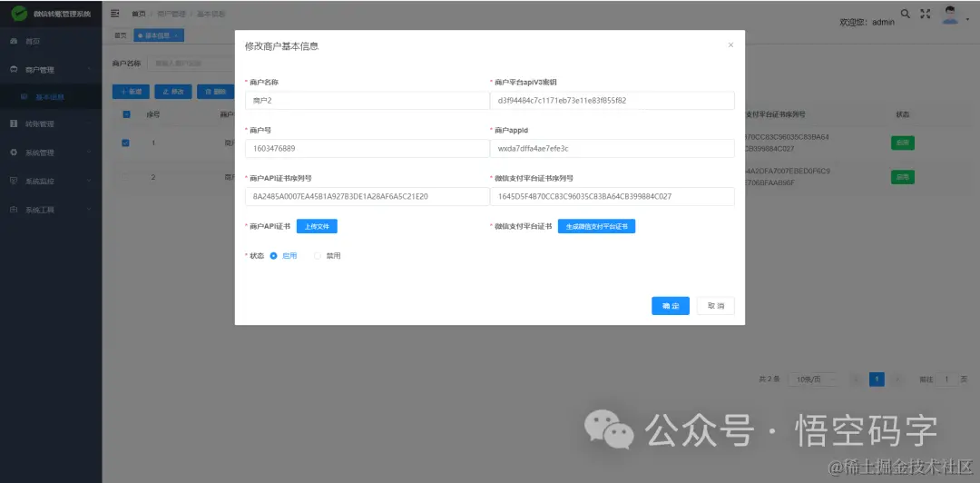Viewport: 980px width, 483px height.
Task: Click the dashboard icon beside 首页 in sidebar
Action: coord(14,41)
